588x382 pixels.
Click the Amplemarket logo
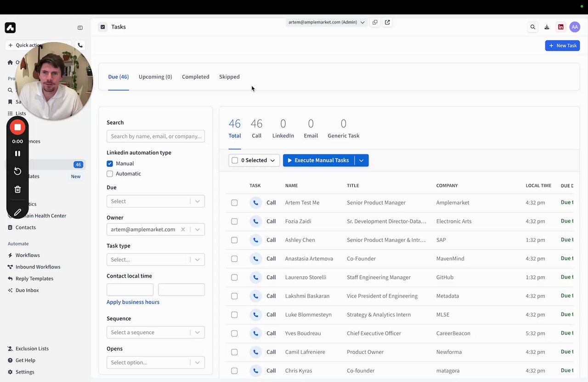[x=10, y=28]
